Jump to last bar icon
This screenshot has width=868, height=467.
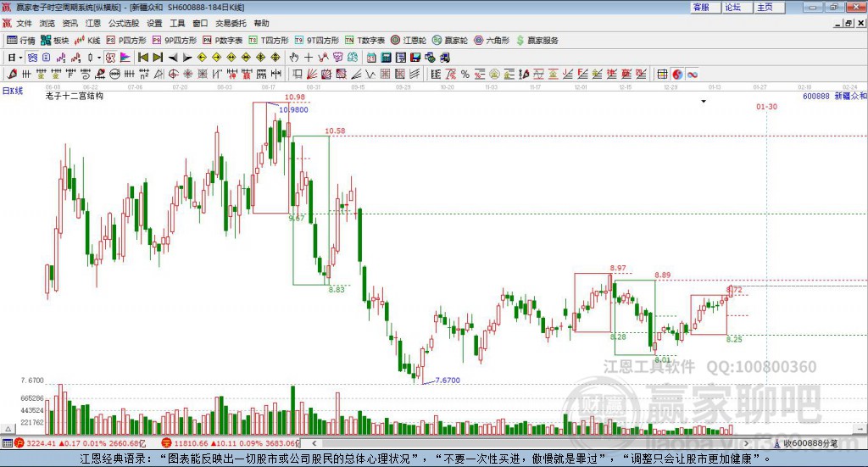coord(158,58)
